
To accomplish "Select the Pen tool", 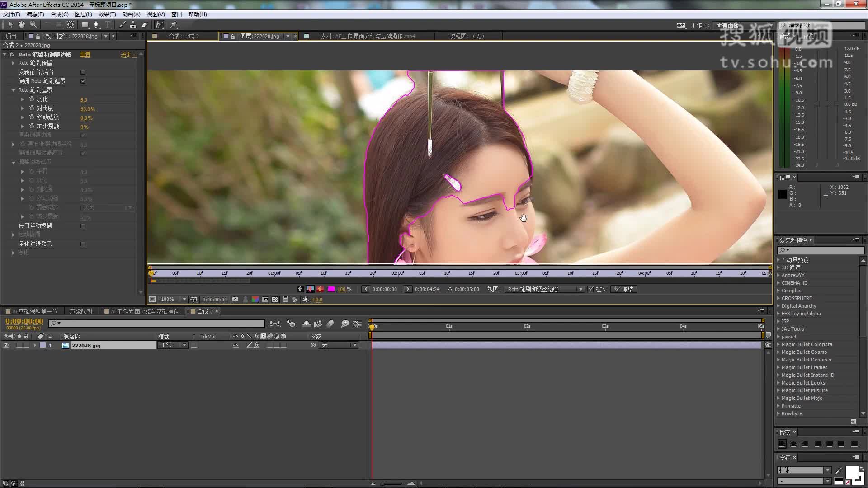I will 96,25.
